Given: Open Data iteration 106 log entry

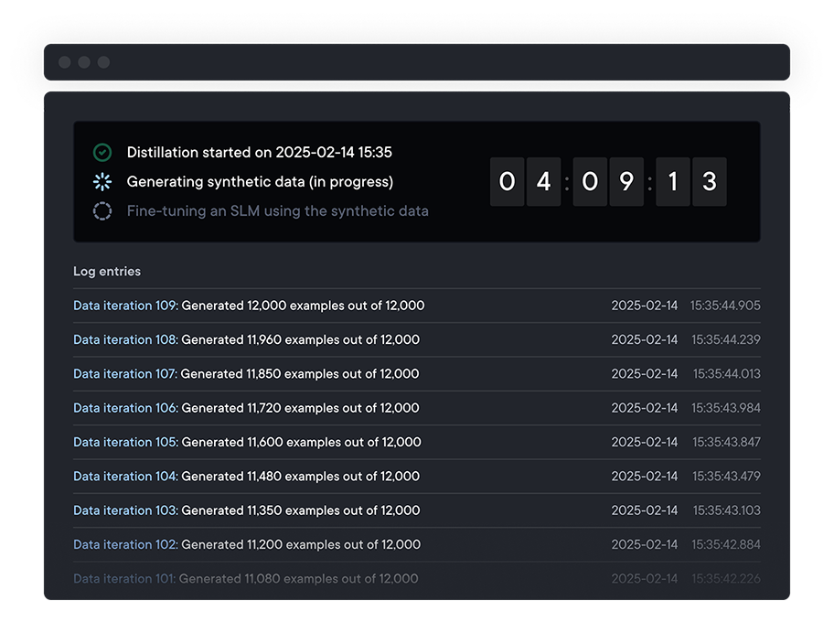Looking at the screenshot, I should [122, 408].
